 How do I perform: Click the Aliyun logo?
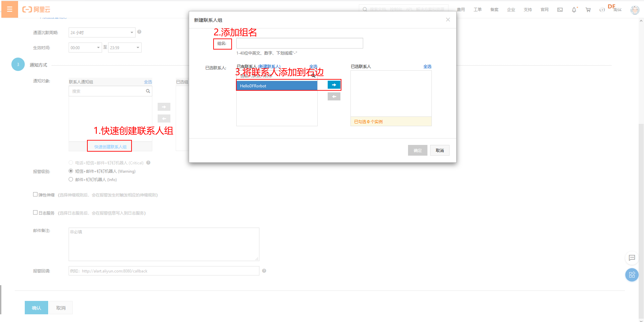point(36,10)
